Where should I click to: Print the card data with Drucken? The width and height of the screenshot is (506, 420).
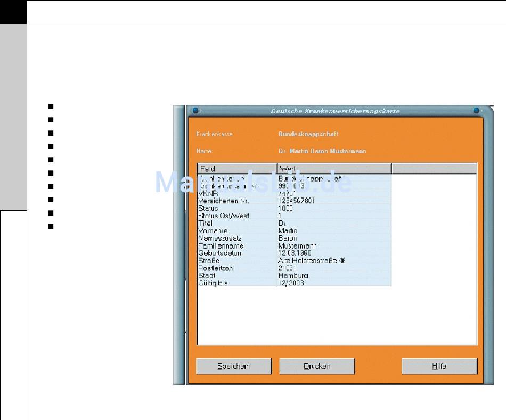pyautogui.click(x=317, y=366)
